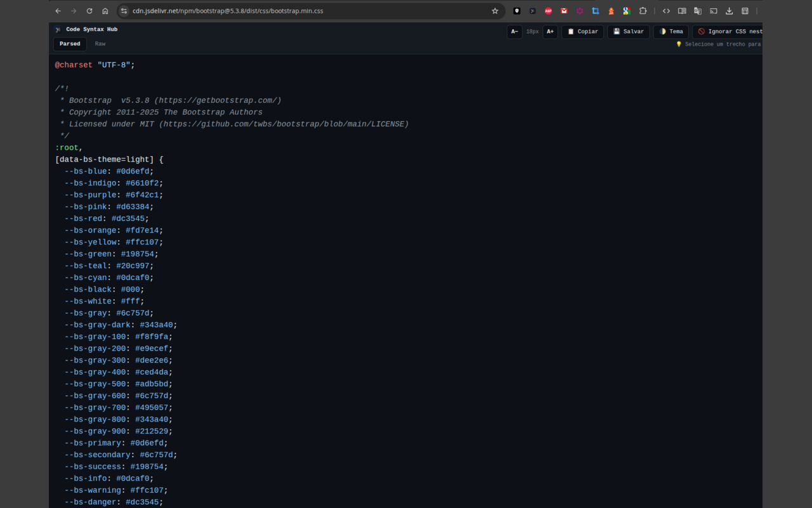Click the --bs-gray-500 property line
Screen dimensions: 812x508
click(x=119, y=384)
